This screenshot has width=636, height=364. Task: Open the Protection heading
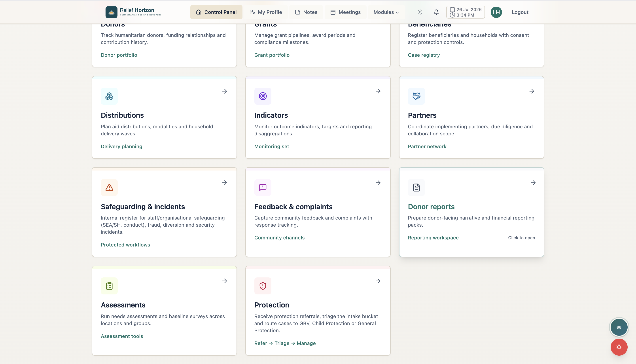pyautogui.click(x=272, y=305)
